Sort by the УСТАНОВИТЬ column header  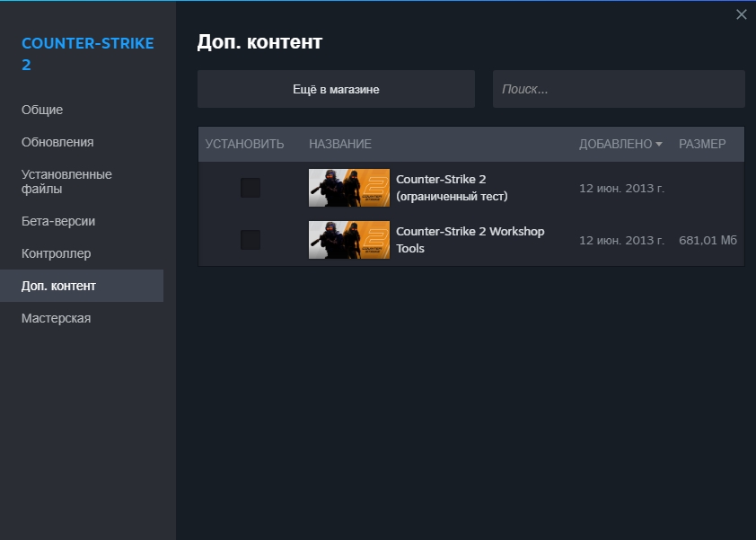tap(244, 144)
